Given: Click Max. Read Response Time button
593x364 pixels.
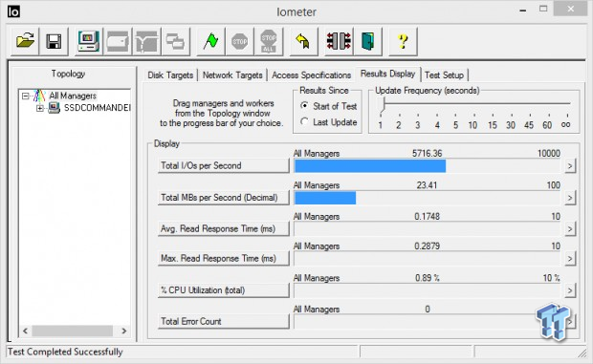Looking at the screenshot, I should point(223,259).
